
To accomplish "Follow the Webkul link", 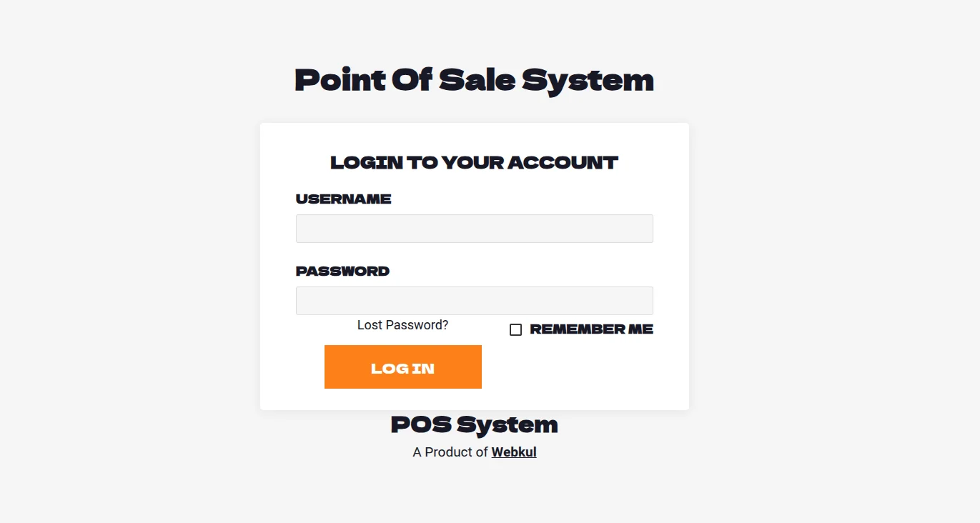I will click(x=513, y=452).
